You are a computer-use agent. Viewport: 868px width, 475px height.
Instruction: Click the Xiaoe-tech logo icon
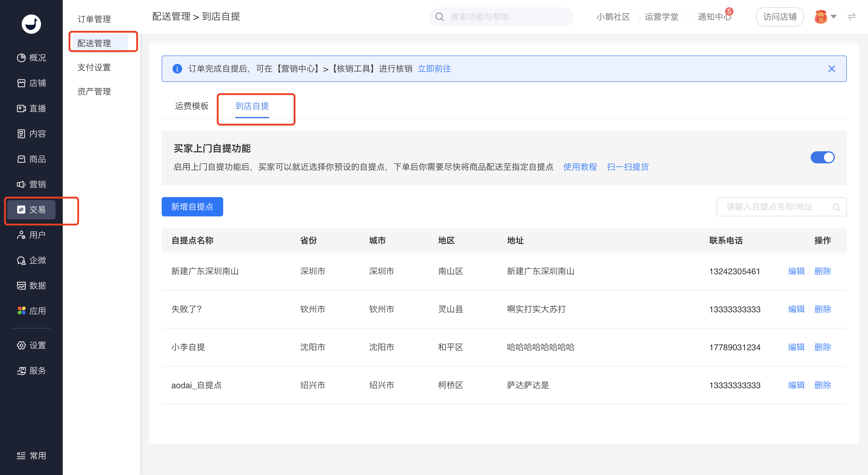click(x=31, y=24)
